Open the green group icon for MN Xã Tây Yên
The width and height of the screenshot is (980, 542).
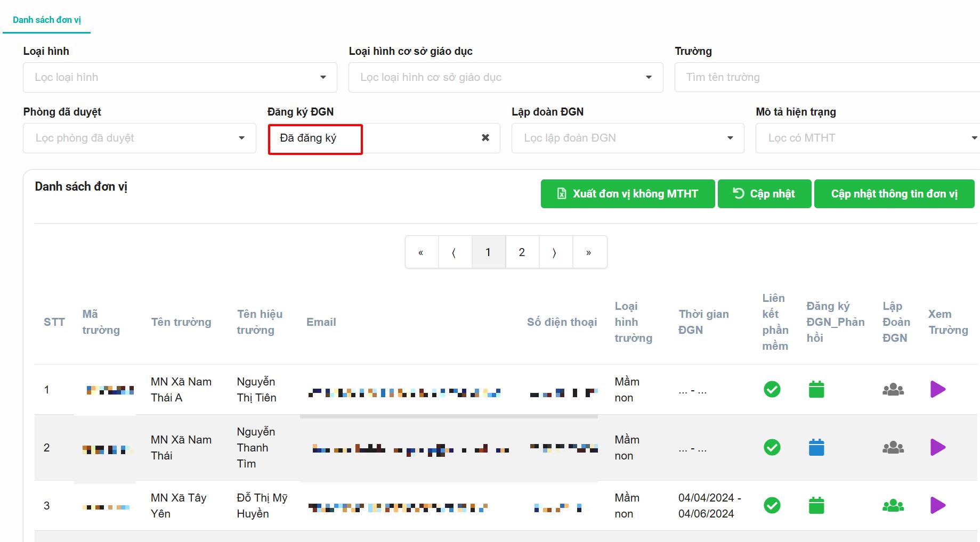(893, 505)
